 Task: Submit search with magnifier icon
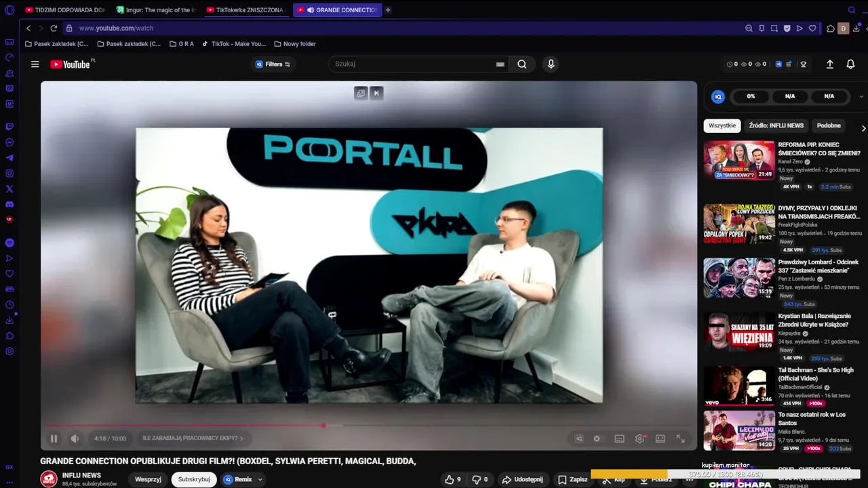click(x=521, y=64)
